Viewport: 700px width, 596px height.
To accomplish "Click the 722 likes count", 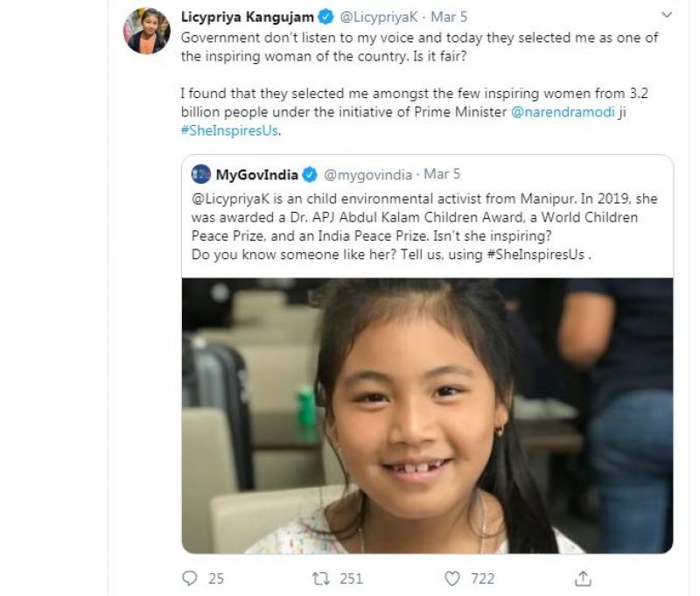I will pos(482,578).
